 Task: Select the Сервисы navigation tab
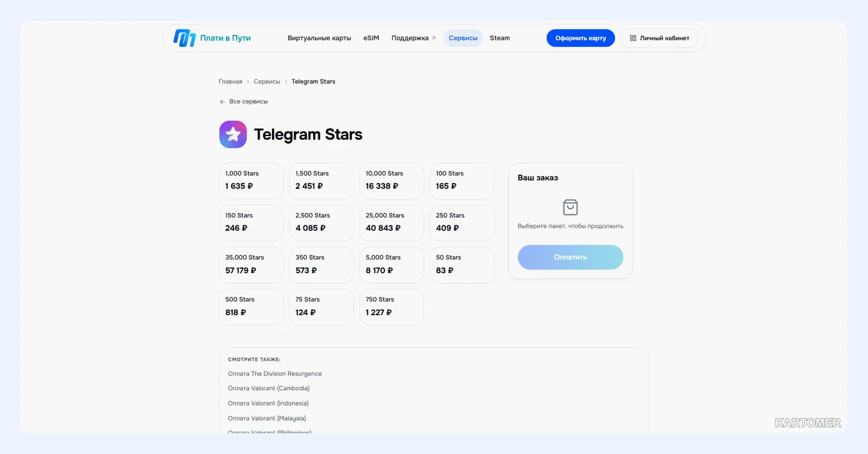click(463, 38)
